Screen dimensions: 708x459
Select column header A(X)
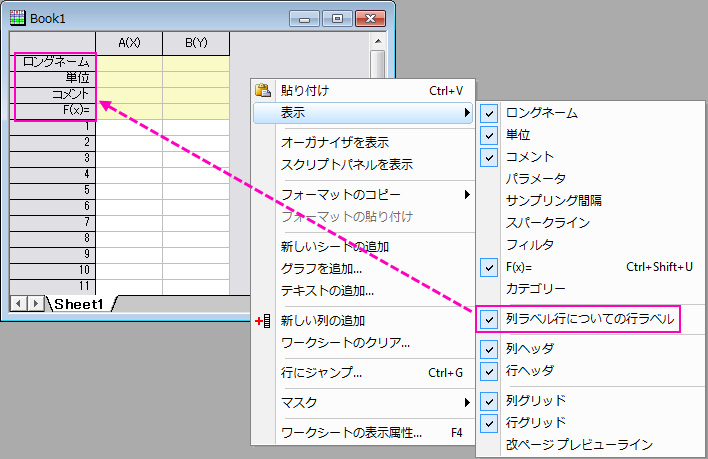tap(129, 43)
